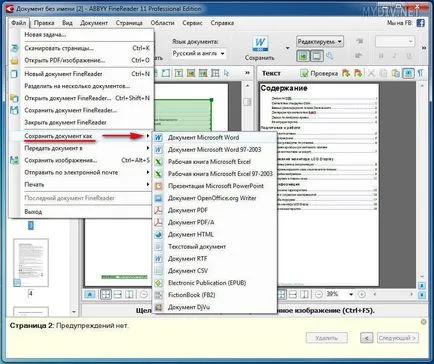Open the Редактируем. layout dropdown

[x=320, y=41]
